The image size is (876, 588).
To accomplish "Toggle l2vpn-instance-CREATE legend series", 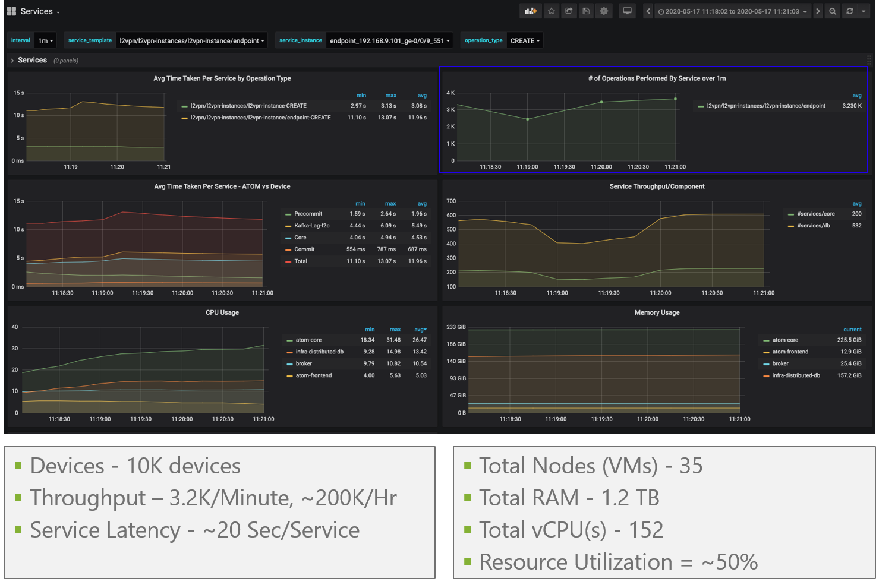I will click(248, 106).
